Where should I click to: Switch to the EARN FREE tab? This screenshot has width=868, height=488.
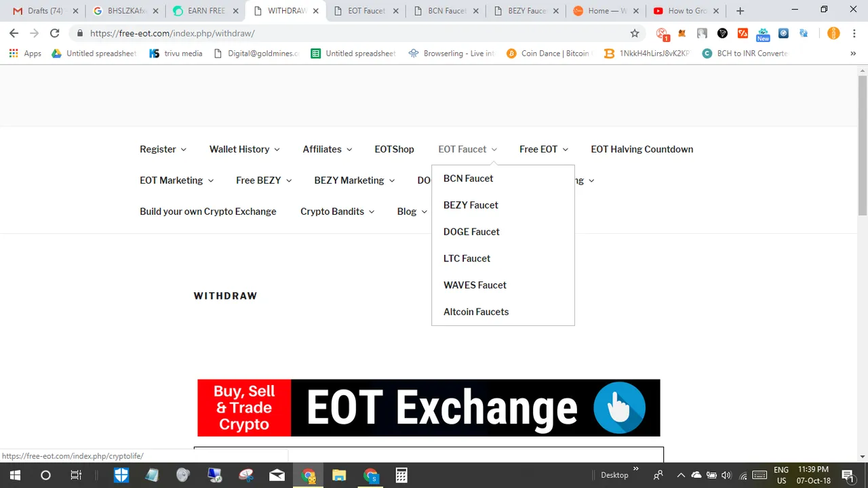[205, 11]
